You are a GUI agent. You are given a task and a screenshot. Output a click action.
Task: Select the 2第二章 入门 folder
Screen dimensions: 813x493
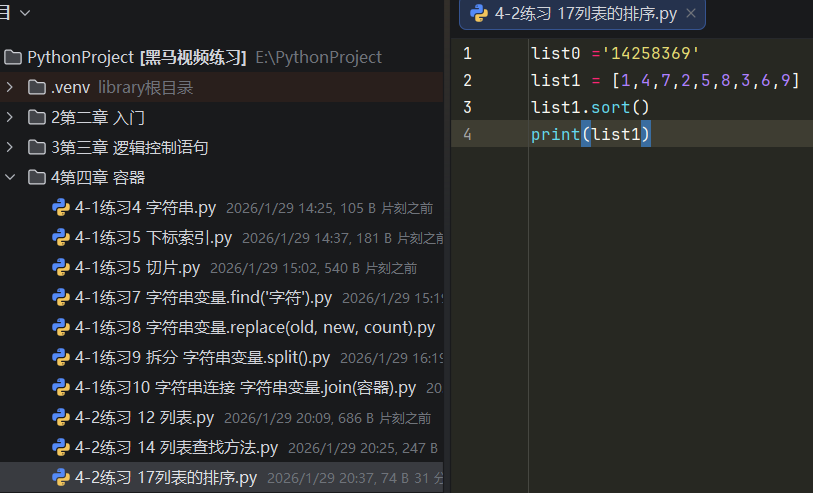tap(97, 117)
